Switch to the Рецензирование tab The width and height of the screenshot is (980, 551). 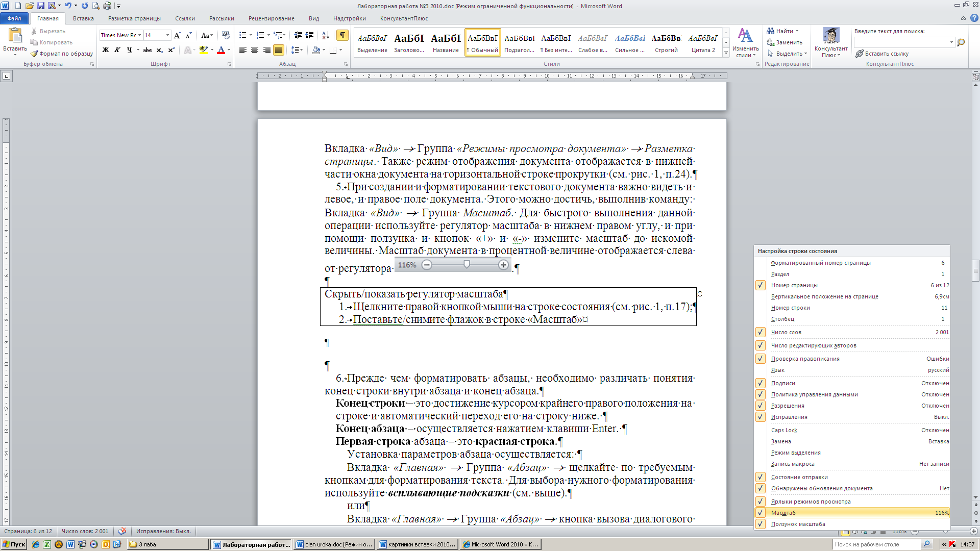click(271, 18)
